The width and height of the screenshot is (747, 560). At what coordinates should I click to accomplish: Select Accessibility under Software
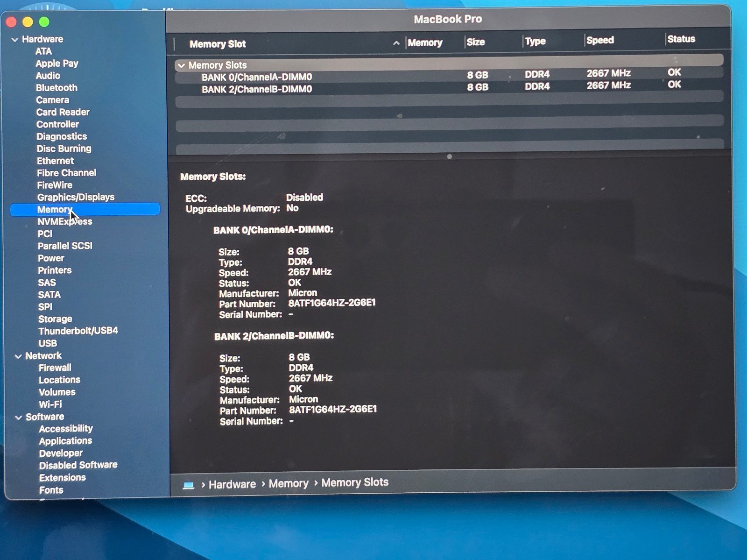[66, 428]
